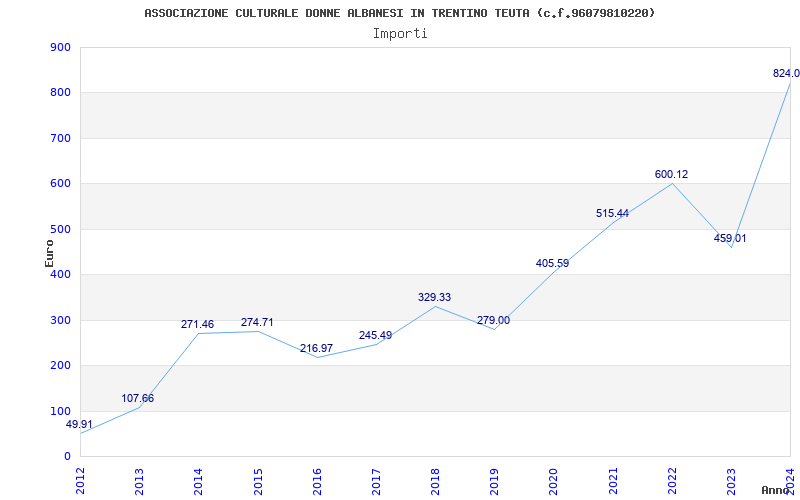Viewport: 800px width, 500px height.
Task: Click the 2016 year label
Action: 317,481
